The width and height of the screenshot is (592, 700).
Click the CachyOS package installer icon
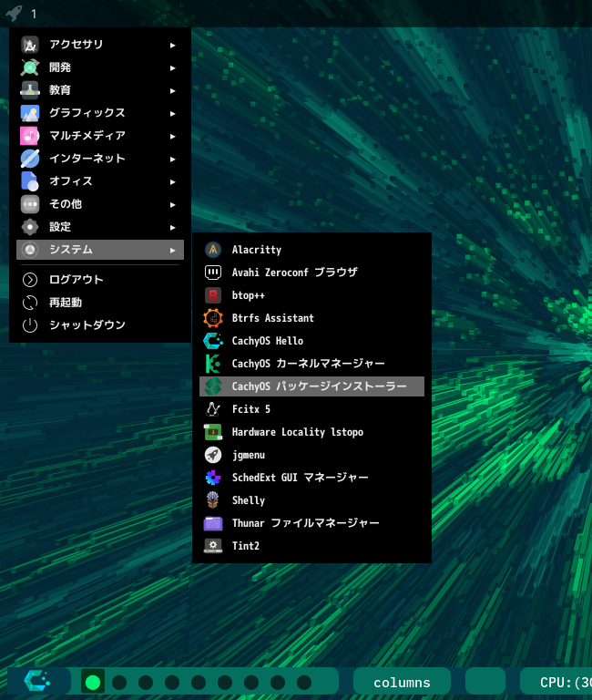[x=213, y=386]
